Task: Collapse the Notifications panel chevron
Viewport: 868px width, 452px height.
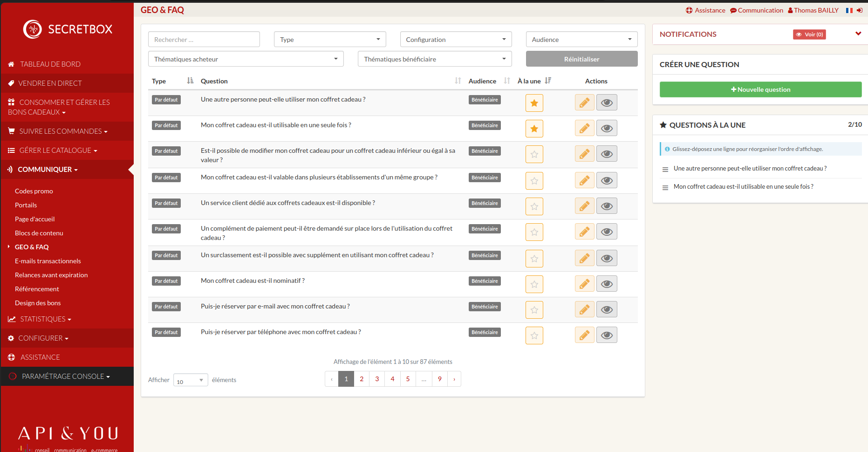Action: 858,34
